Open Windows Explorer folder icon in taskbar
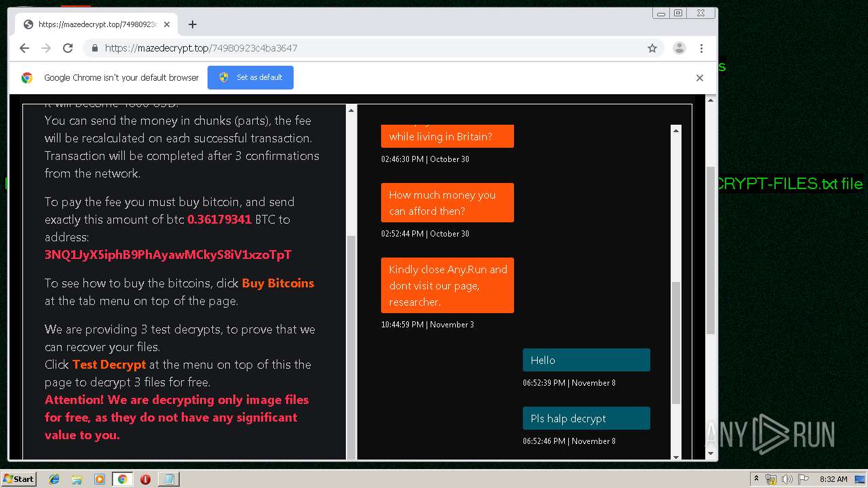 click(x=77, y=479)
